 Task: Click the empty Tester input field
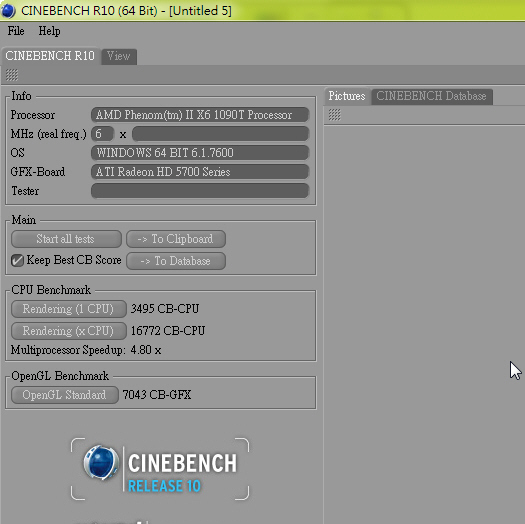[200, 191]
